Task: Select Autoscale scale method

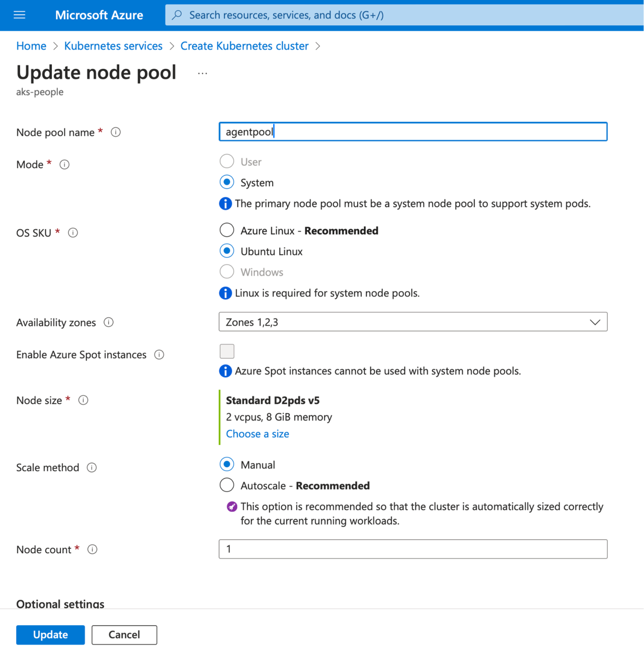Action: point(227,485)
